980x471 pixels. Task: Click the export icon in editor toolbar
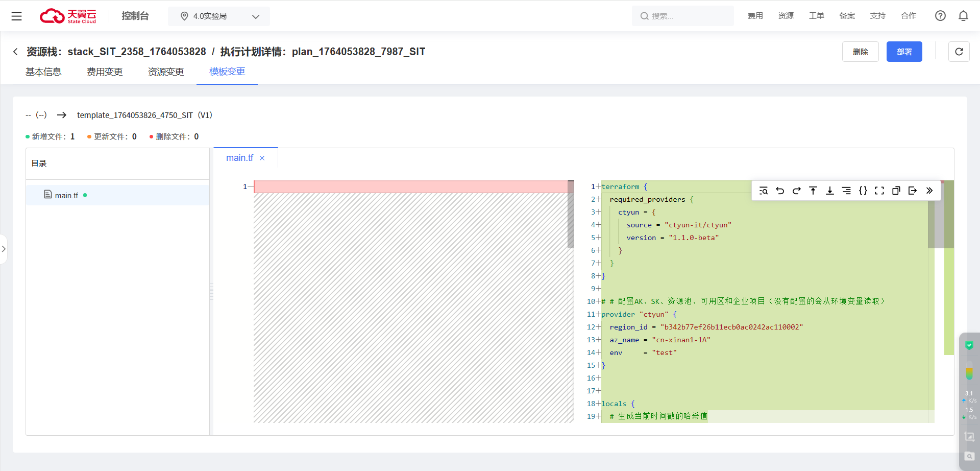click(x=913, y=191)
